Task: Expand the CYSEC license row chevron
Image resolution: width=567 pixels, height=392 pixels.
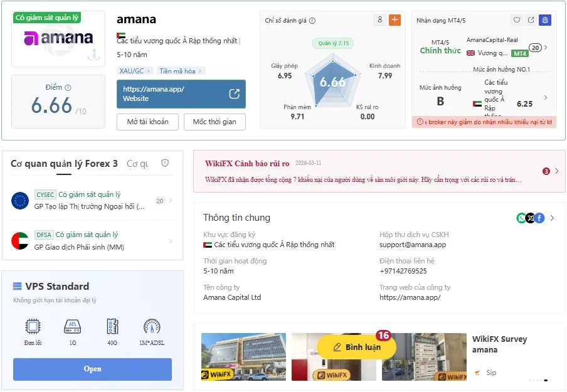Action: [171, 201]
